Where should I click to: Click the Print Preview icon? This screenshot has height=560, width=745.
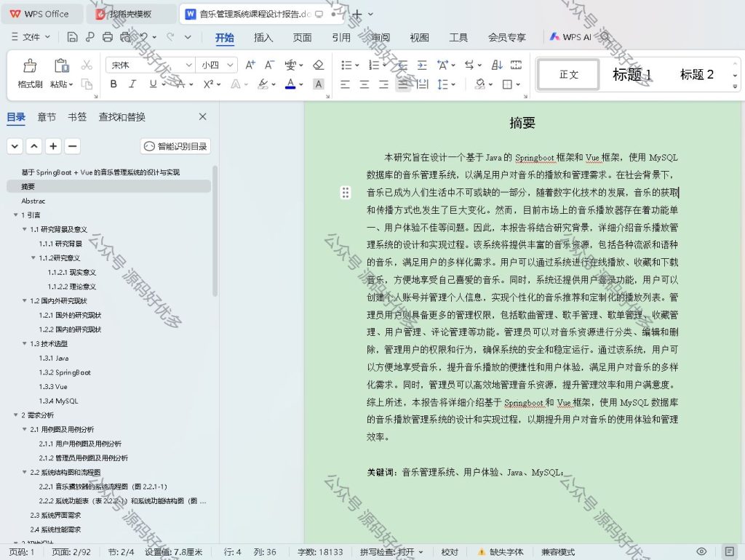tap(125, 37)
